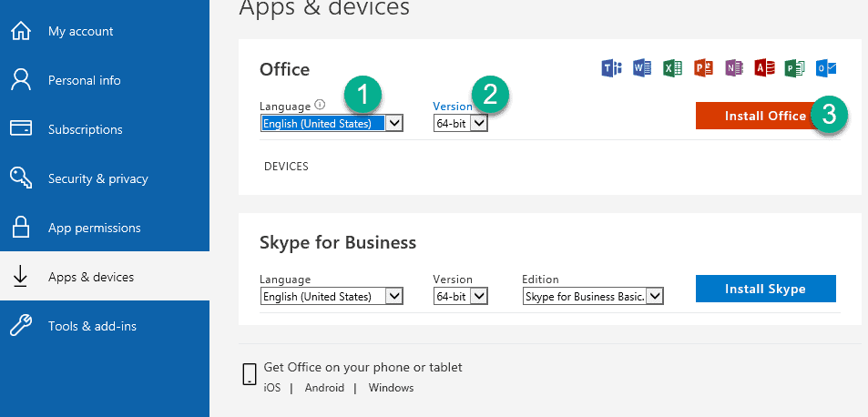Image resolution: width=868 pixels, height=417 pixels.
Task: Click the Install Skype button
Action: click(x=766, y=289)
